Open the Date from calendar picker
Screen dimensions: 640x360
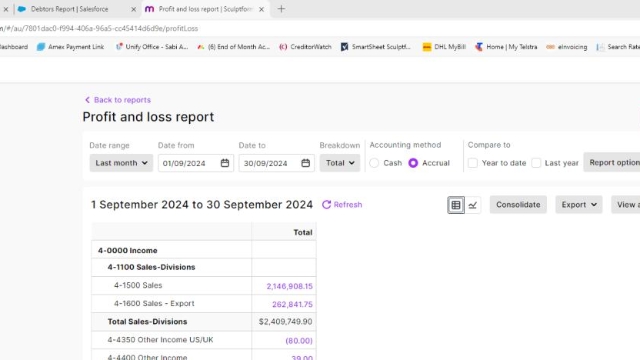[x=224, y=163]
